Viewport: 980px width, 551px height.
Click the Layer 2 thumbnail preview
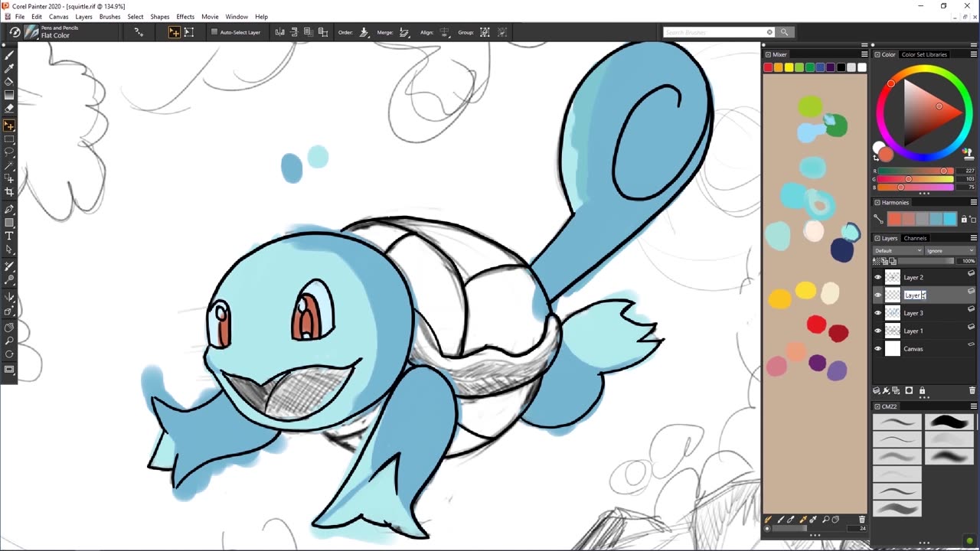pos(893,277)
